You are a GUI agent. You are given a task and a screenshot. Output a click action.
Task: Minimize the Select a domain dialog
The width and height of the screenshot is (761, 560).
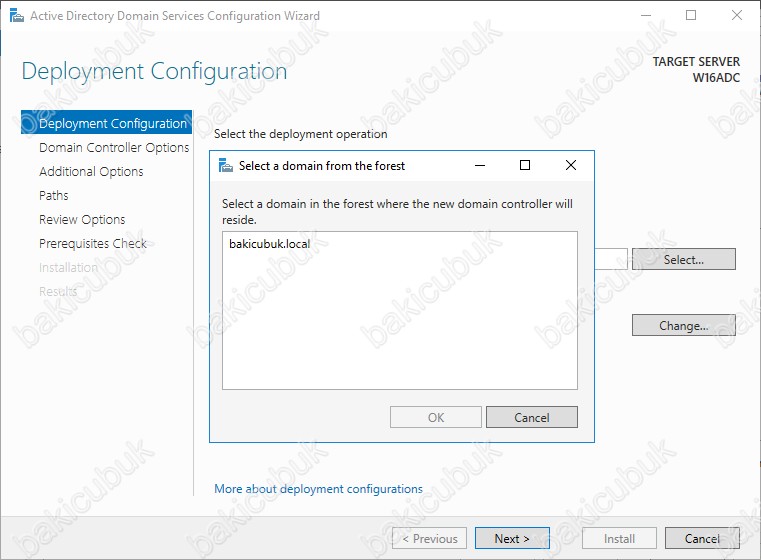click(x=479, y=165)
